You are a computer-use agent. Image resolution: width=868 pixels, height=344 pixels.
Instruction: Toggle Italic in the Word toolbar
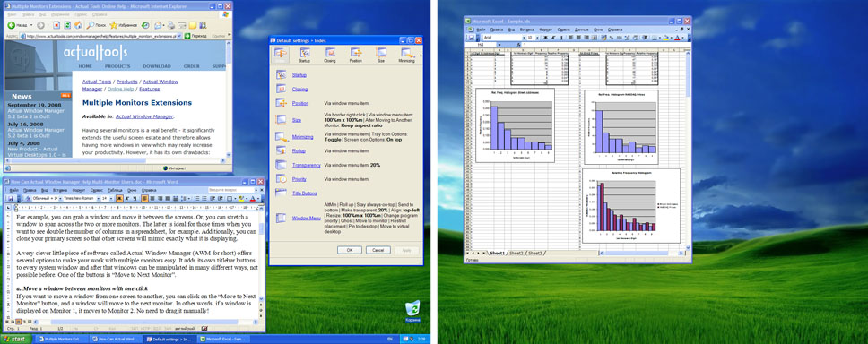[x=127, y=199]
